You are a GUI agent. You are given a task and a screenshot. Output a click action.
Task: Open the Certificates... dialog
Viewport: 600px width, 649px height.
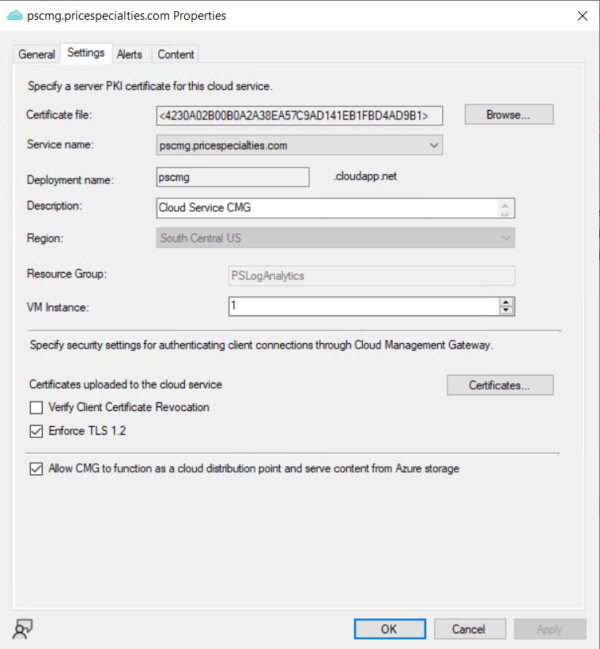pos(500,385)
